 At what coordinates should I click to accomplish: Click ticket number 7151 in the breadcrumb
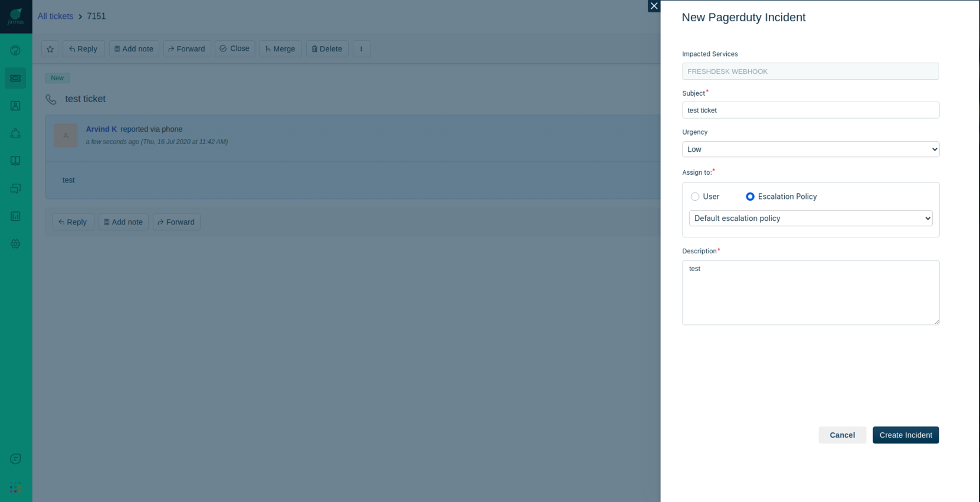coord(96,17)
